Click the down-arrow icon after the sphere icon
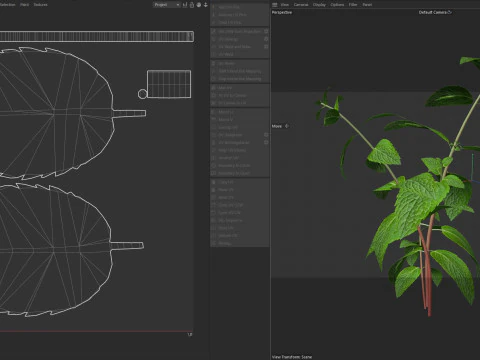Screen dimensions: 480x360 [206, 5]
